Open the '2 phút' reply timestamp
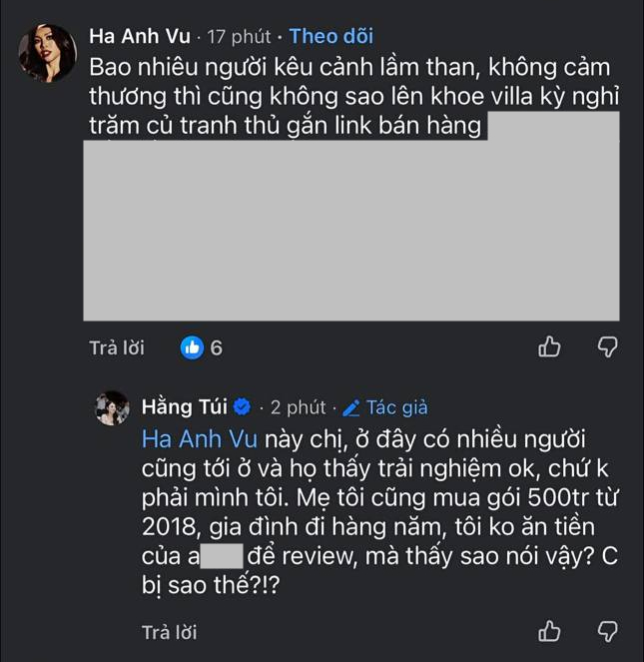 [x=299, y=407]
